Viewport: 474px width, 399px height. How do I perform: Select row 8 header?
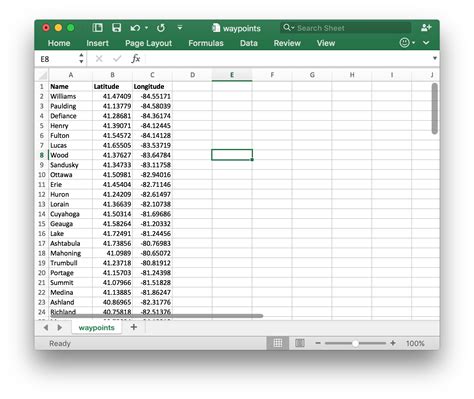(x=42, y=155)
